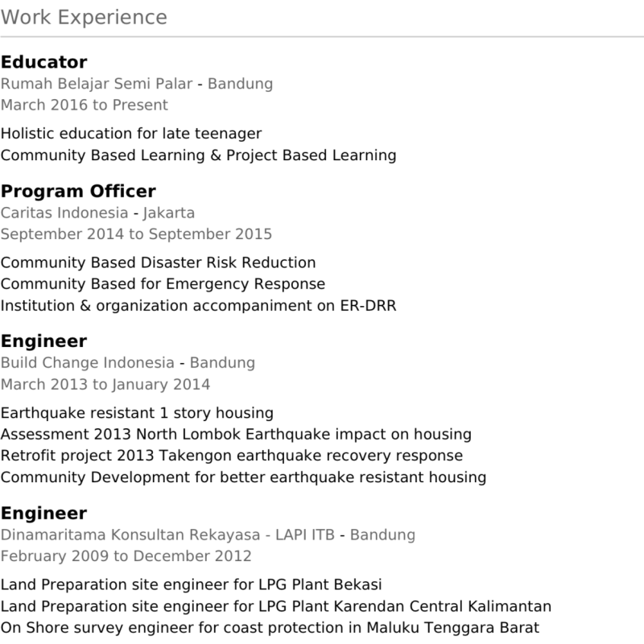Click Retrofit project 2013 Takengon line
Screen dimensions: 644x644
click(x=232, y=456)
